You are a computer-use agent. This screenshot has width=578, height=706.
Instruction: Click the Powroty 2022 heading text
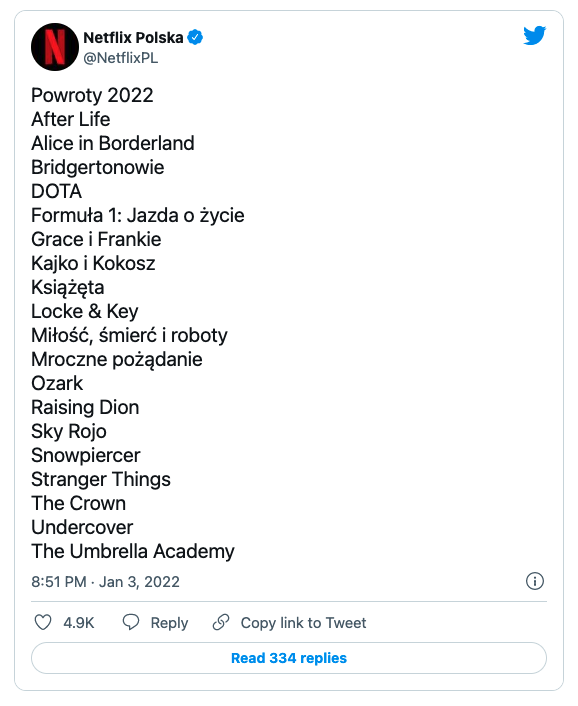(x=92, y=95)
